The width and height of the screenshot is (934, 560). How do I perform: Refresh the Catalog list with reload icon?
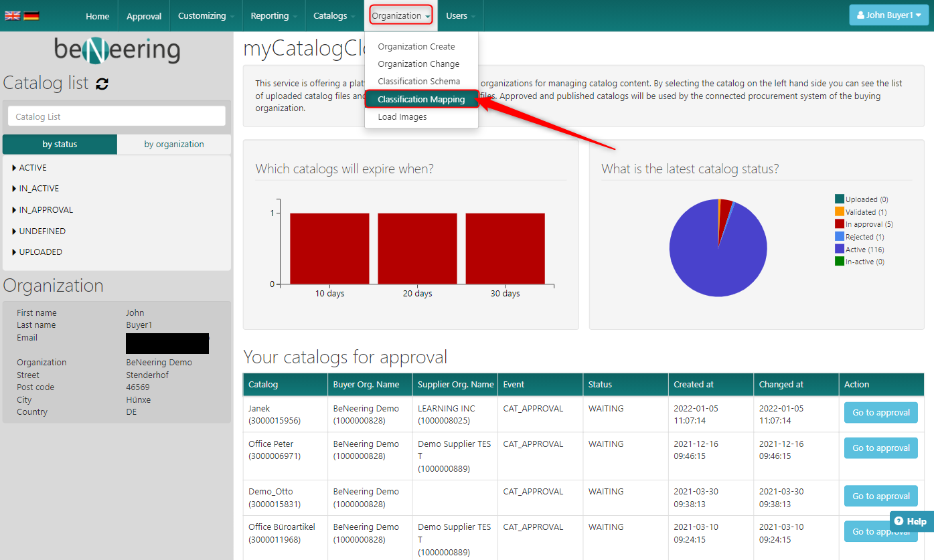[x=102, y=84]
